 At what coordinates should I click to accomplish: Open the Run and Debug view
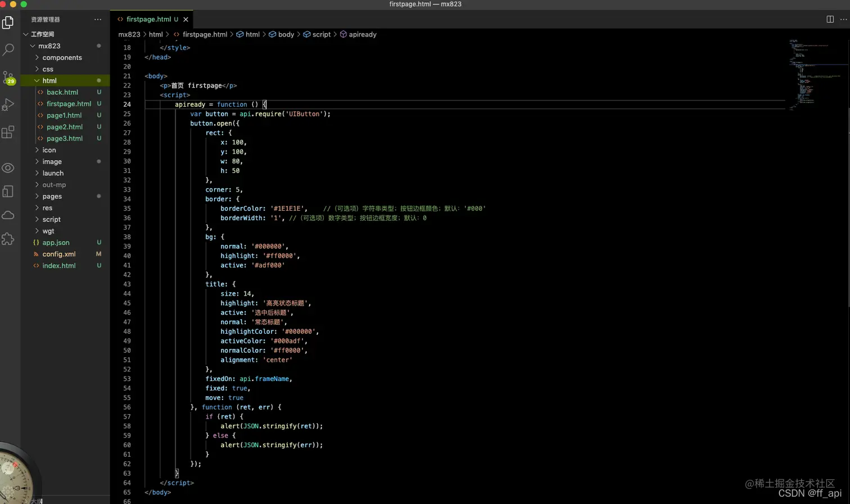click(8, 105)
